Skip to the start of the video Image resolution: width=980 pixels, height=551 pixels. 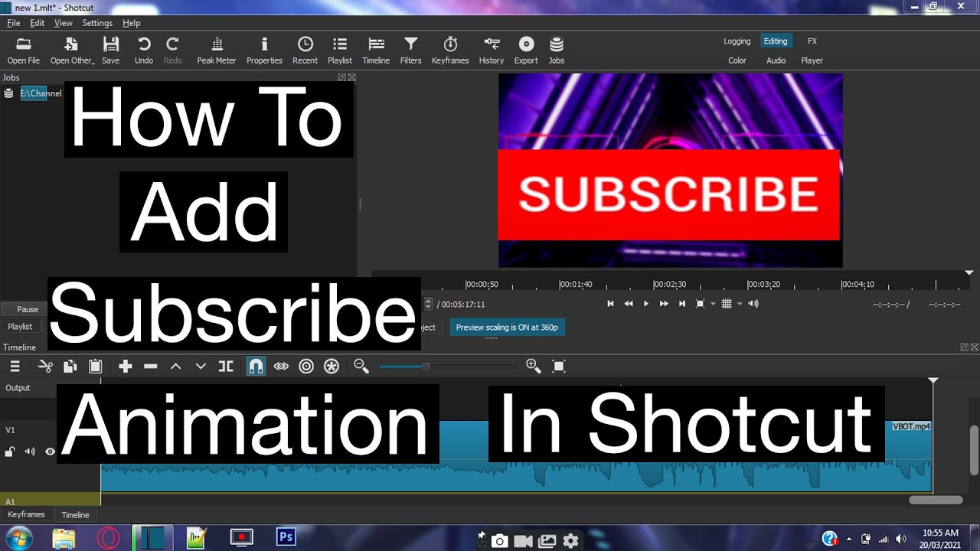click(x=610, y=304)
